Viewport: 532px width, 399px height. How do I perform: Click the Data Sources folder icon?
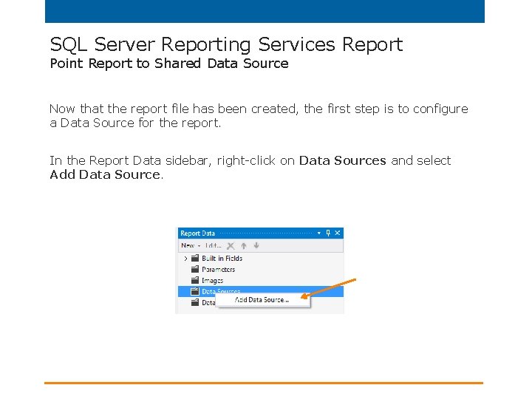coord(194,292)
